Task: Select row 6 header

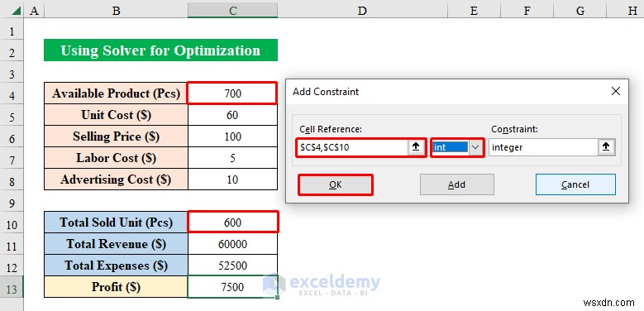Action: pyautogui.click(x=12, y=139)
